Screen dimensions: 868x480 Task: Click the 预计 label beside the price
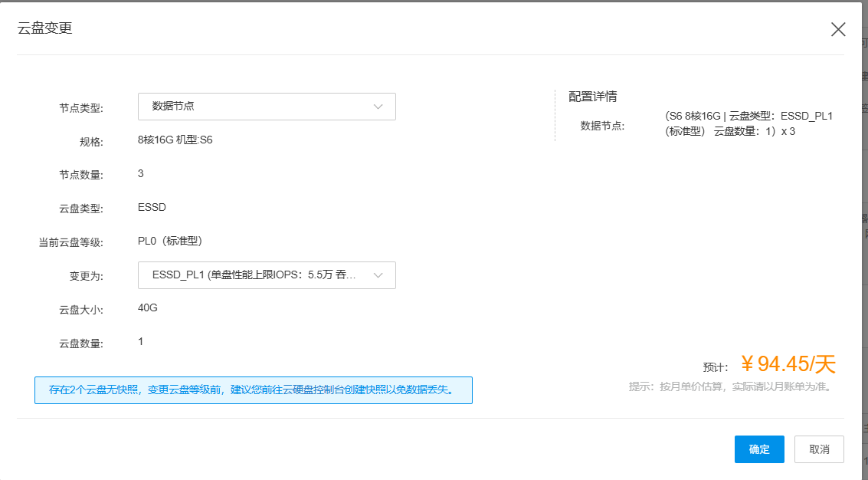coord(715,367)
